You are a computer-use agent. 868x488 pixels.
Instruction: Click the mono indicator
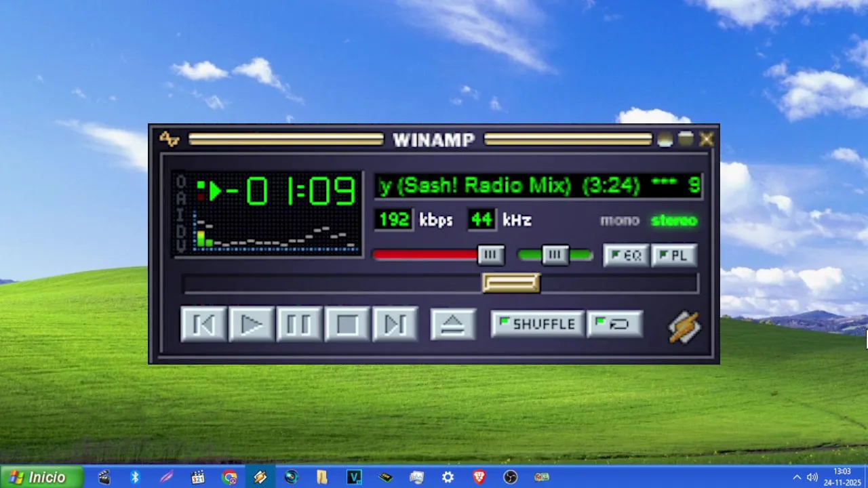point(620,220)
